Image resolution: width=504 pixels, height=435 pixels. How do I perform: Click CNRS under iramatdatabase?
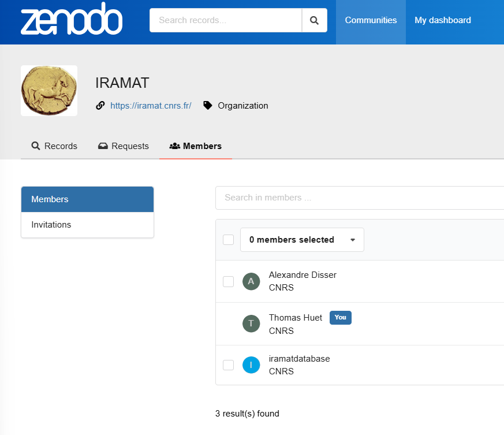pos(281,371)
